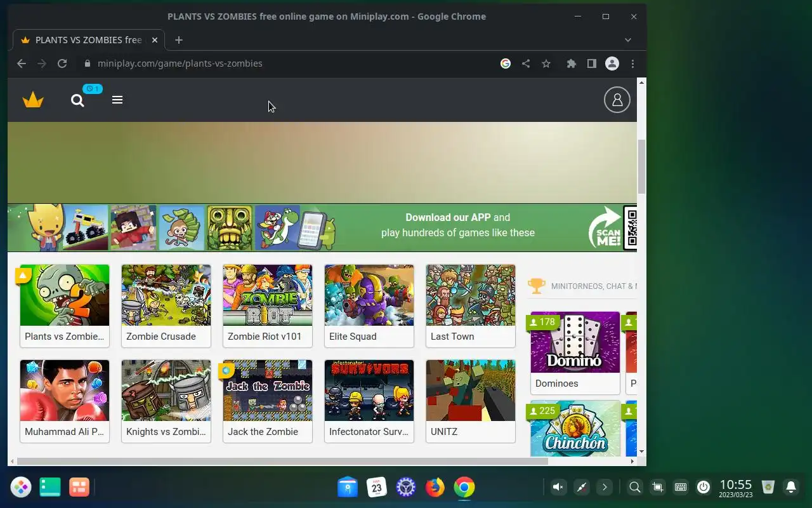The height and width of the screenshot is (508, 812).
Task: Click the Download our APP banner text
Action: coord(458,225)
